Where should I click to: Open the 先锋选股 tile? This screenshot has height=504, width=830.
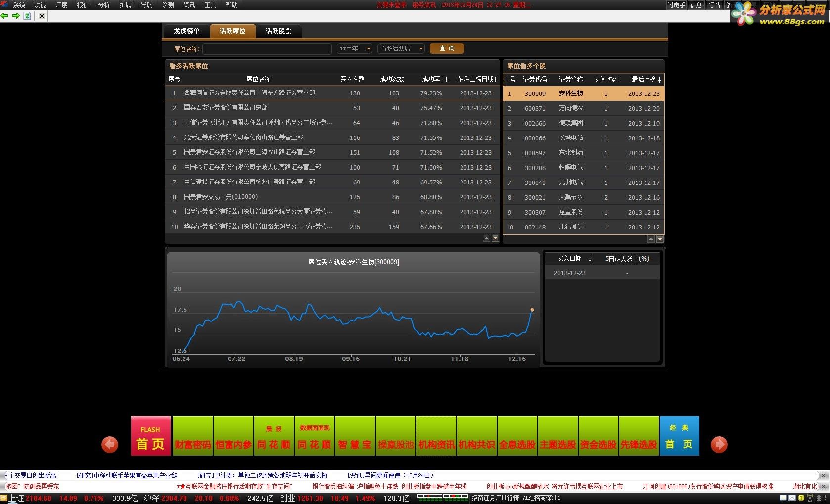(x=639, y=436)
